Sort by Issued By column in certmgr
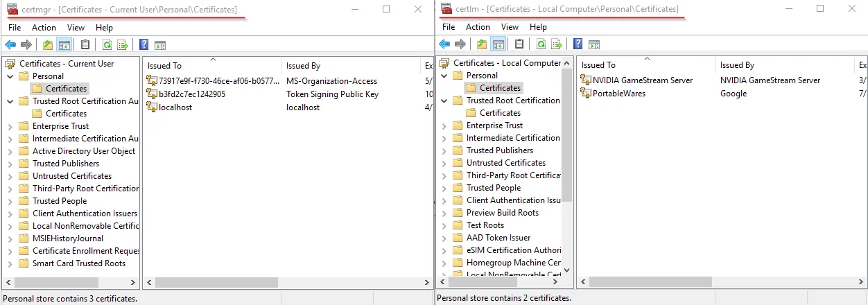 (x=351, y=65)
